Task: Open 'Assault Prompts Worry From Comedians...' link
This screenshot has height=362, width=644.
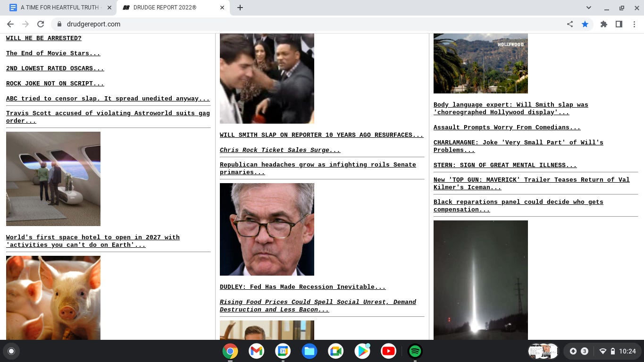Action: [x=507, y=127]
